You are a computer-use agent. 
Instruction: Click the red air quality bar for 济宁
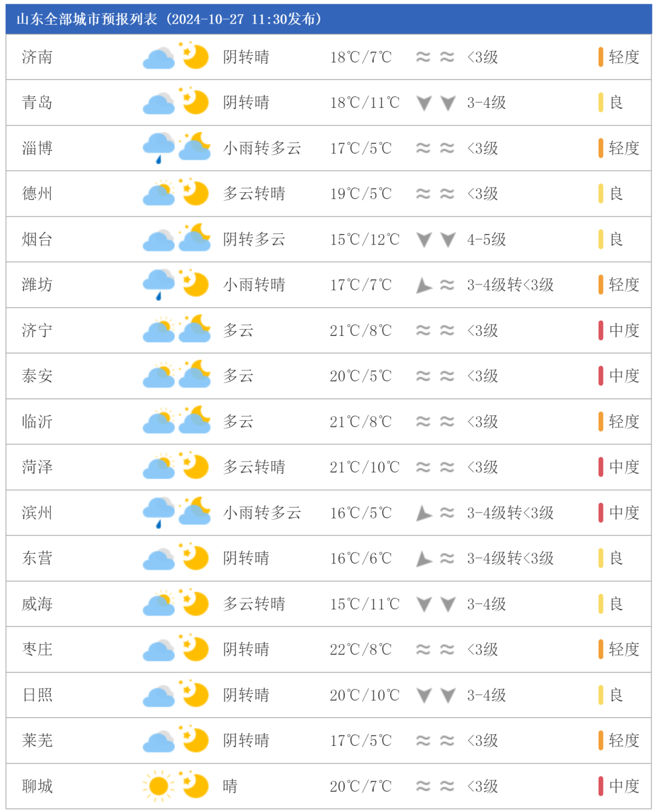click(x=600, y=331)
